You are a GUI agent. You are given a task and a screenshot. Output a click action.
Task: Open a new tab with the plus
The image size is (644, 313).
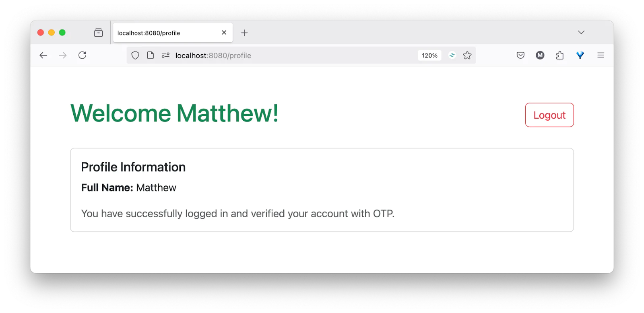tap(244, 33)
